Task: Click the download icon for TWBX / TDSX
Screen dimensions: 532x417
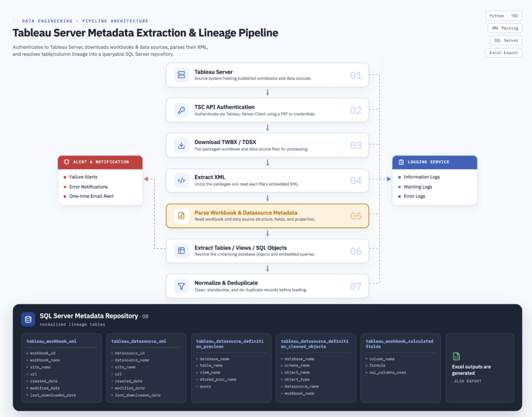Action: click(181, 146)
